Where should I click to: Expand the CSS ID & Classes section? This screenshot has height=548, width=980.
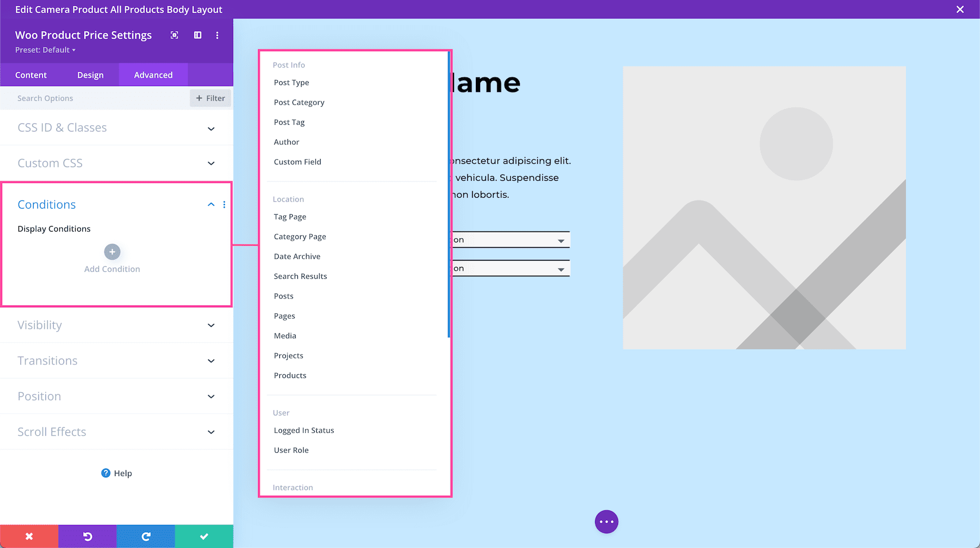(117, 127)
